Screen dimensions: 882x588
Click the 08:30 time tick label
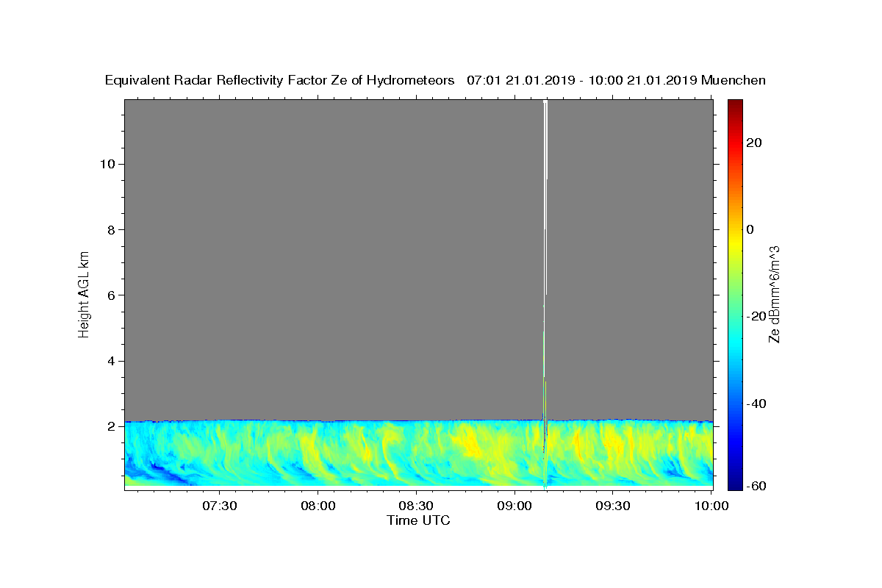tap(416, 506)
